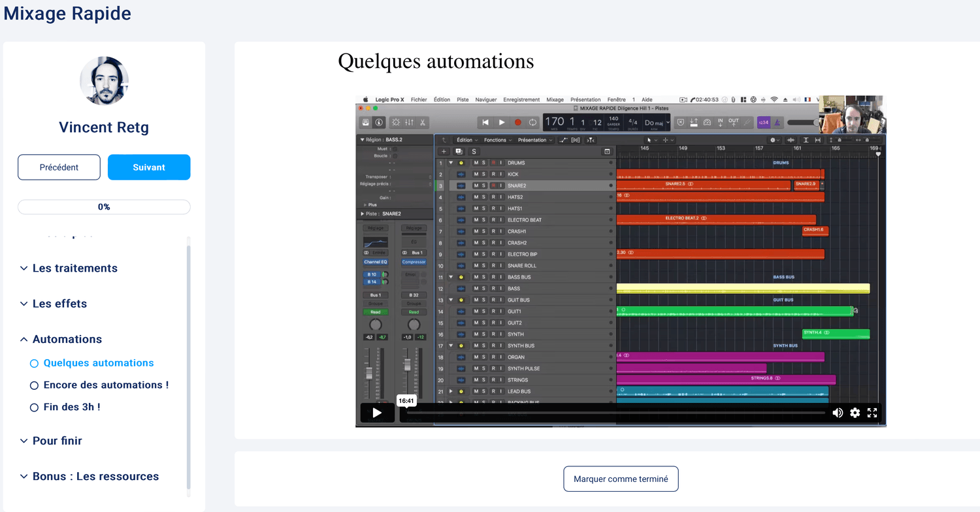Click the Logic Pro rewind to start button
980x512 pixels.
(x=485, y=122)
